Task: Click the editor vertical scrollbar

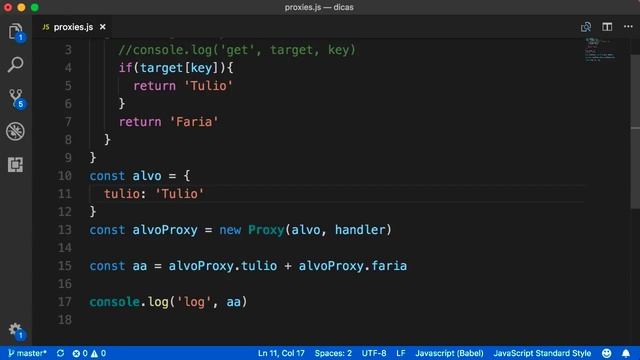Action: 636,131
